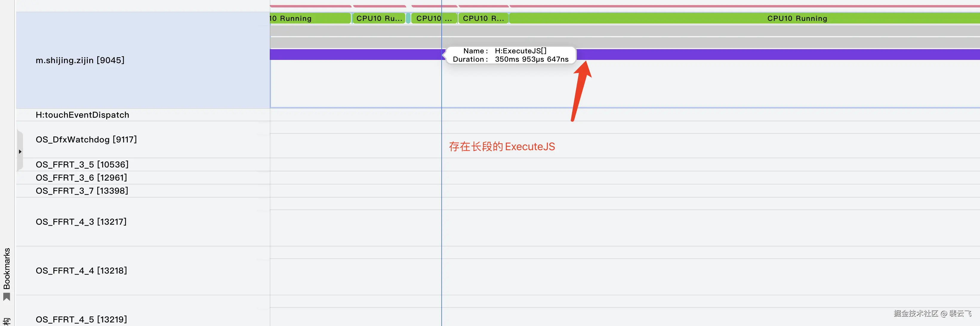This screenshot has height=326, width=980.
Task: Select the OS_DfxWatchdog [9117] thread
Action: coord(86,139)
